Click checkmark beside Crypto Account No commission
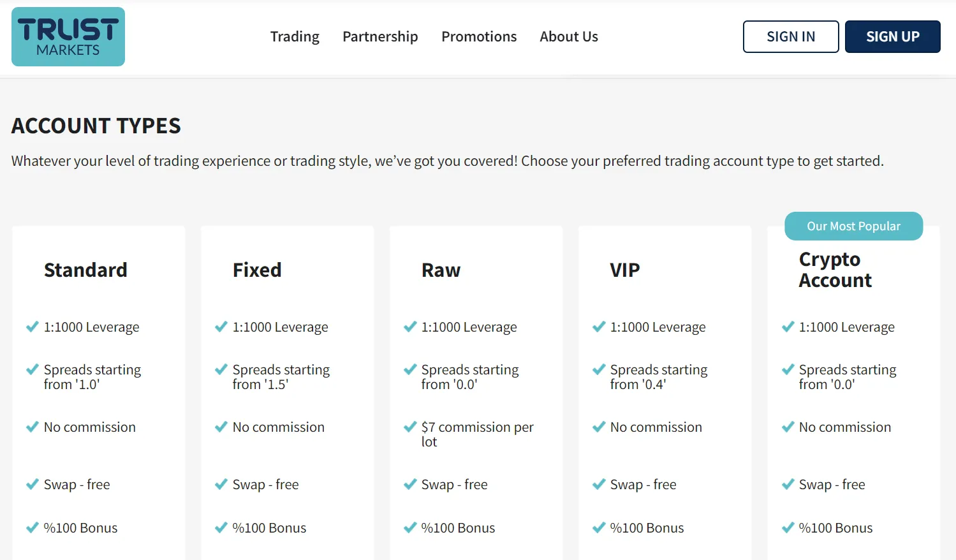This screenshot has height=560, width=956. click(788, 427)
